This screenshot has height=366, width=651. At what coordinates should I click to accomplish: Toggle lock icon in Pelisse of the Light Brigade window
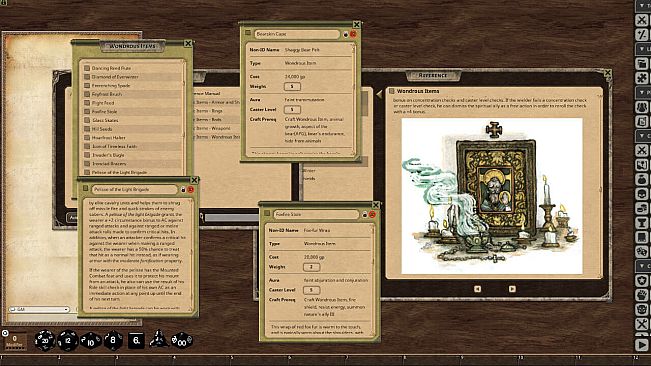tap(183, 190)
